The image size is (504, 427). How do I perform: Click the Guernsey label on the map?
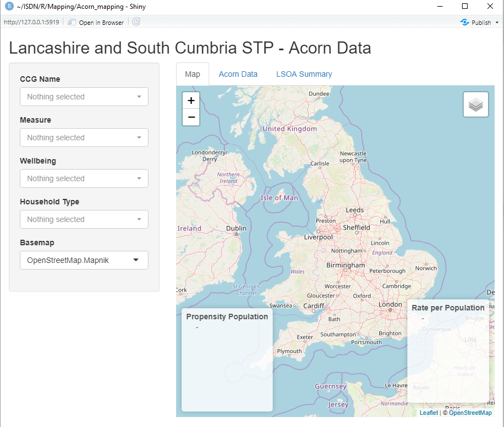(331, 386)
